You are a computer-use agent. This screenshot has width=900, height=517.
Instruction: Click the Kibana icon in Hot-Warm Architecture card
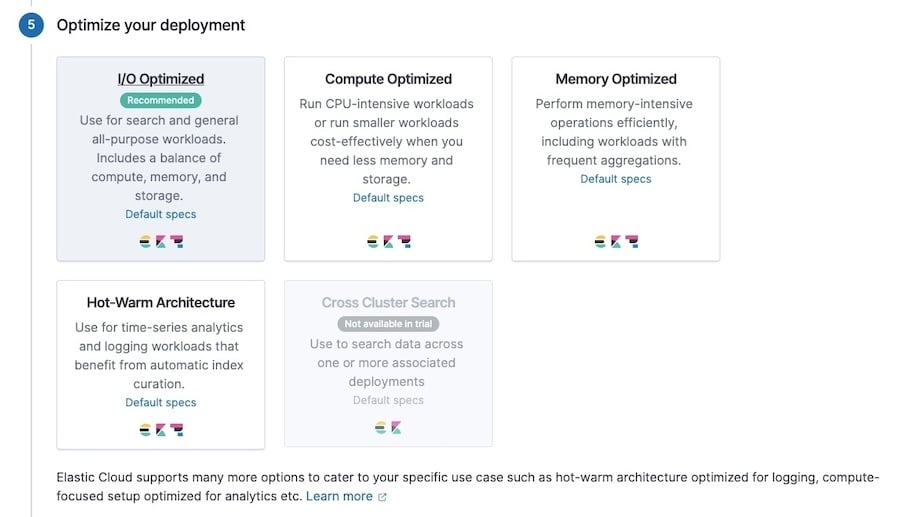[160, 429]
